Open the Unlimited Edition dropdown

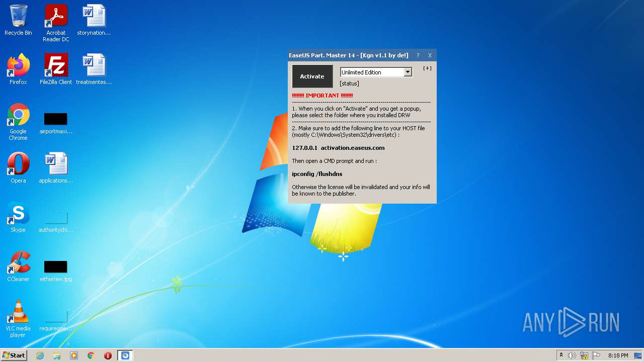(408, 72)
